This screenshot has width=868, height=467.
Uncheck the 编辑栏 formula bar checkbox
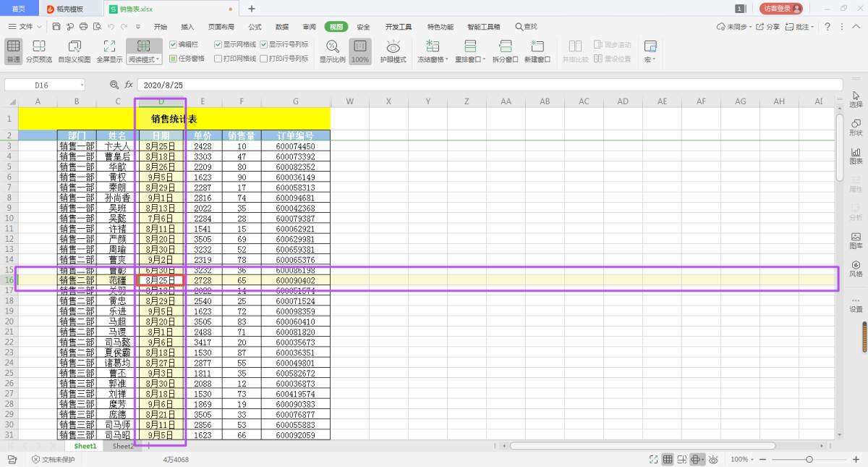coord(173,44)
